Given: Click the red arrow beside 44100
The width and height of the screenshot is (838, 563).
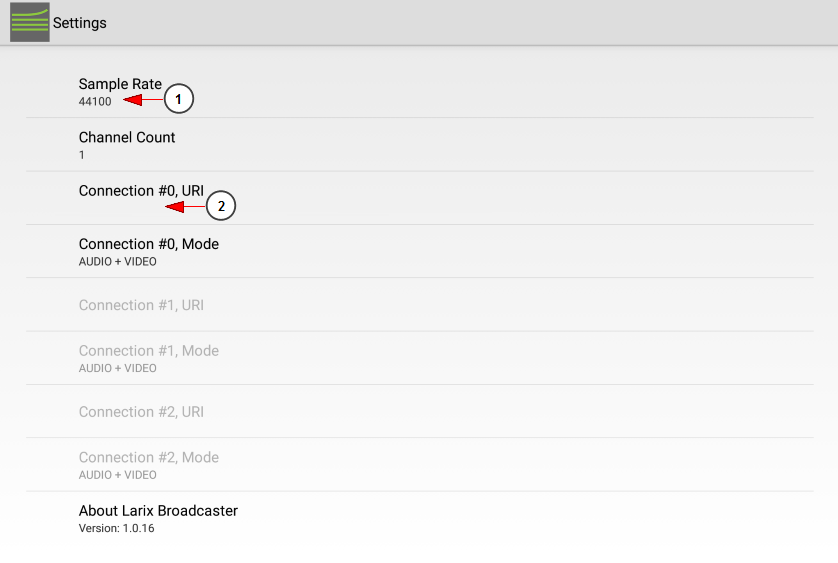Looking at the screenshot, I should click(x=143, y=99).
